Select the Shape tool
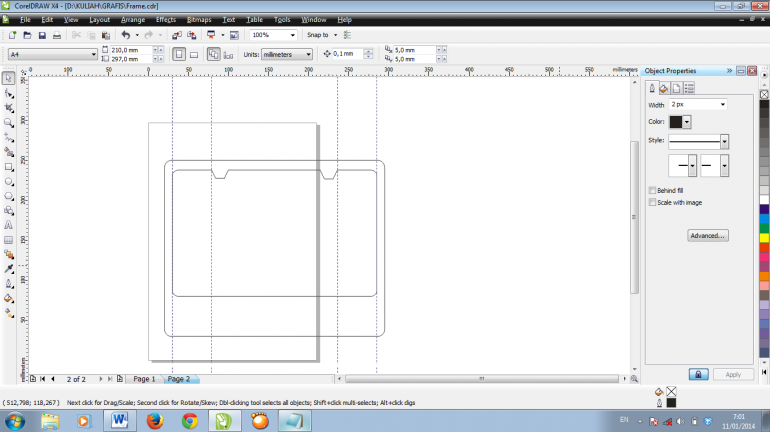The height and width of the screenshot is (432, 770). click(x=8, y=93)
